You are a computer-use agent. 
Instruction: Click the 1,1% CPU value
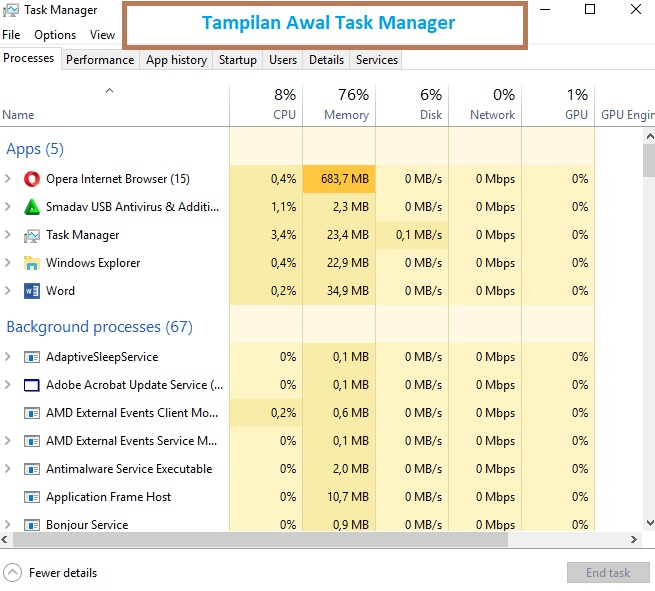point(284,207)
